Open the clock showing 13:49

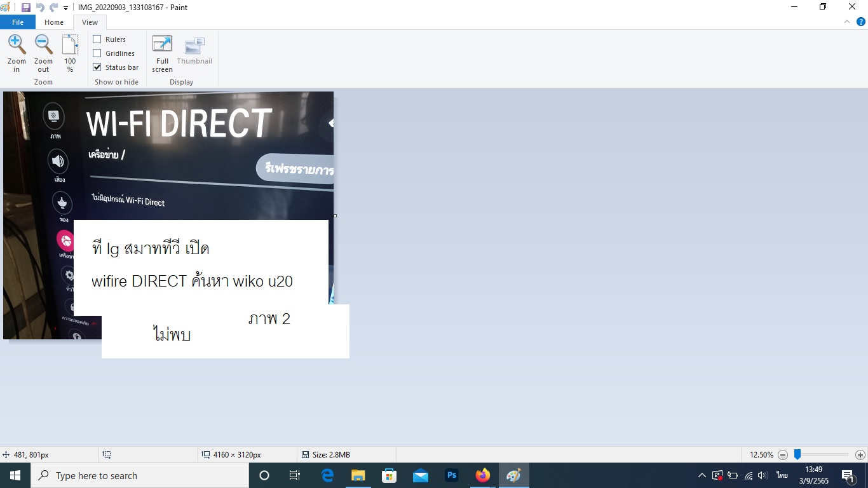(x=813, y=475)
